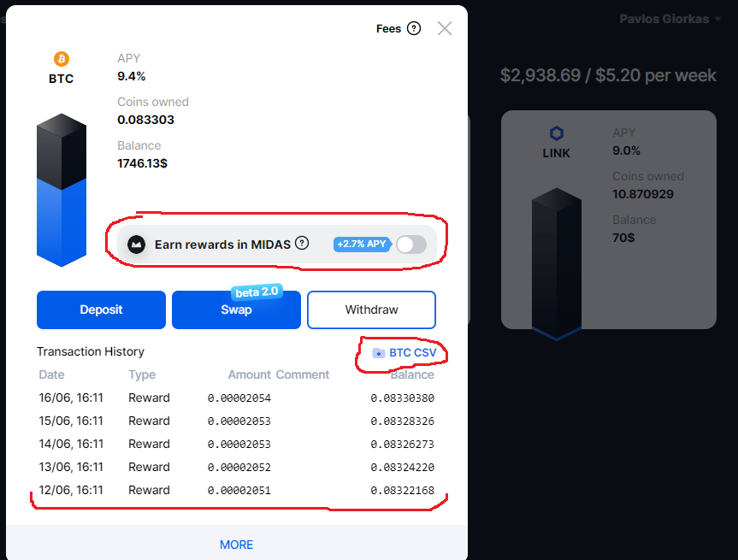
Task: Click the MIDAS token logo icon
Action: coord(137,245)
